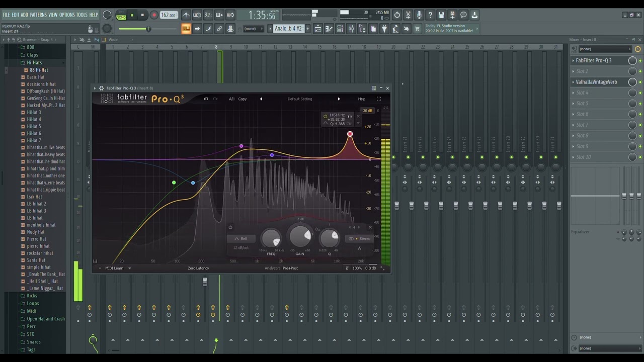Screen dimensions: 644x362
Task: Open the FILE menu
Action: 7,15
